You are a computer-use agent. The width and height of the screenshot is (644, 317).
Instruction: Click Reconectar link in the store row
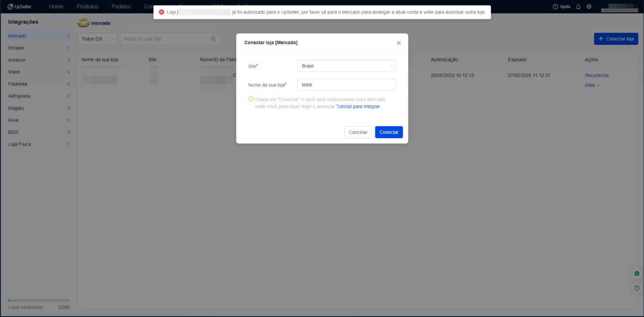597,76
